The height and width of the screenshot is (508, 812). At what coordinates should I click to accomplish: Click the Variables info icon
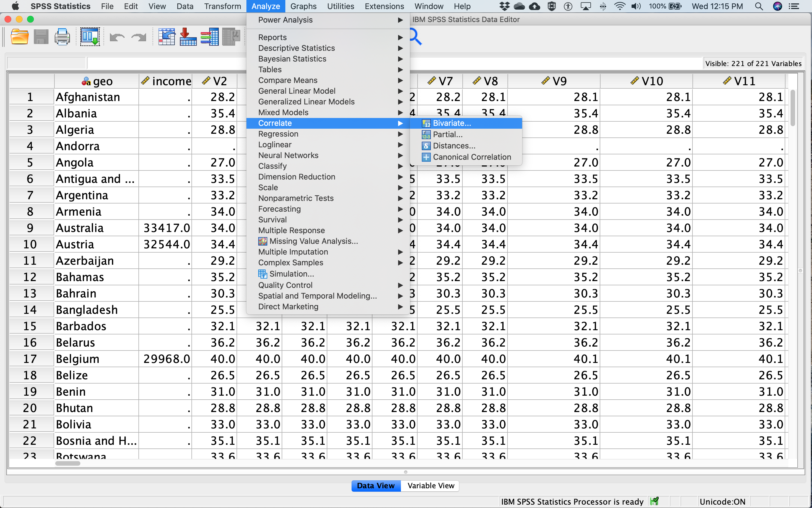click(210, 37)
